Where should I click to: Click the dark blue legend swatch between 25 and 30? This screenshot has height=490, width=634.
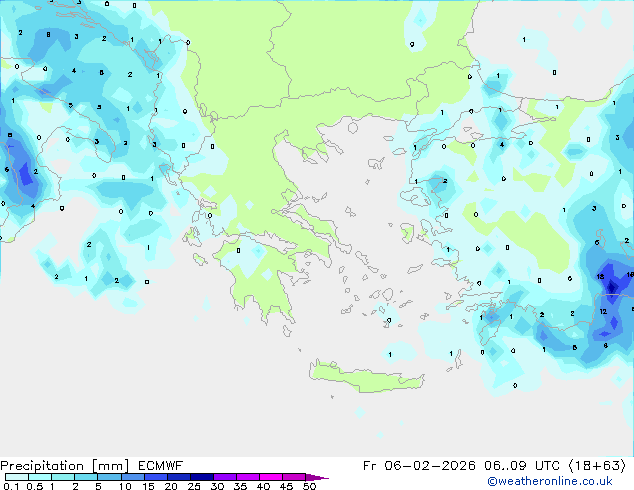click(202, 477)
